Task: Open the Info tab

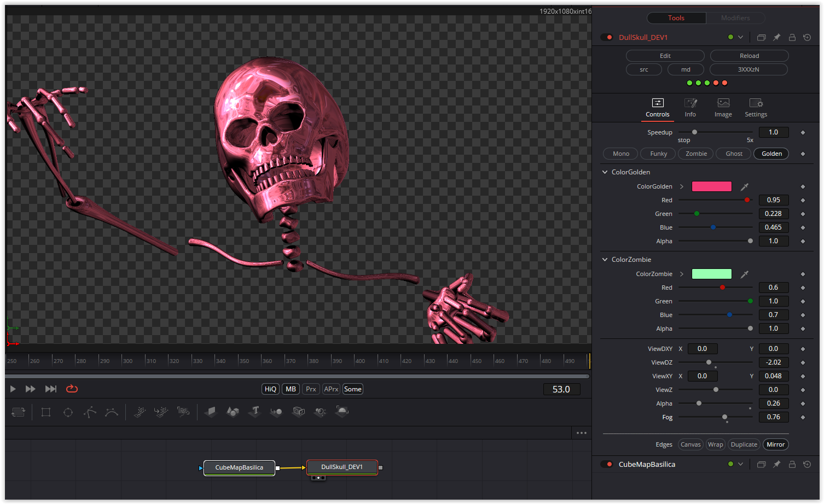Action: tap(690, 108)
